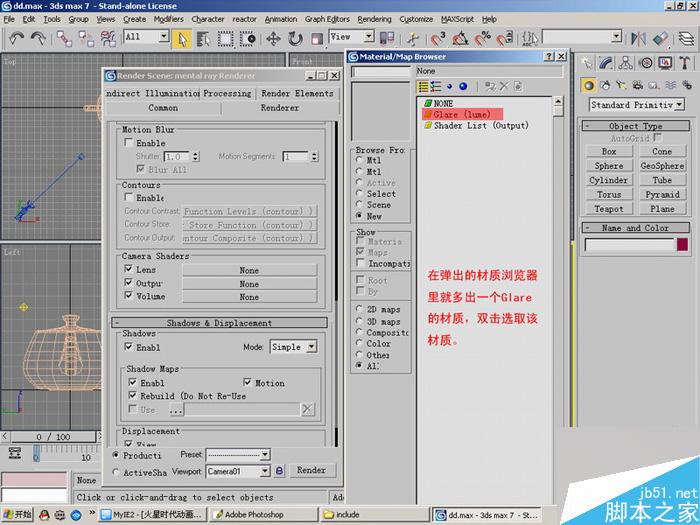Viewport: 700px width, 525px height.
Task: Uncheck the Output camera shader checkbox
Action: (129, 282)
